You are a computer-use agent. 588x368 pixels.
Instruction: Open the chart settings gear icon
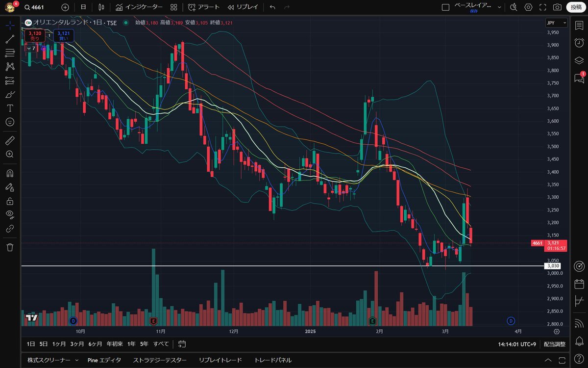tap(528, 7)
